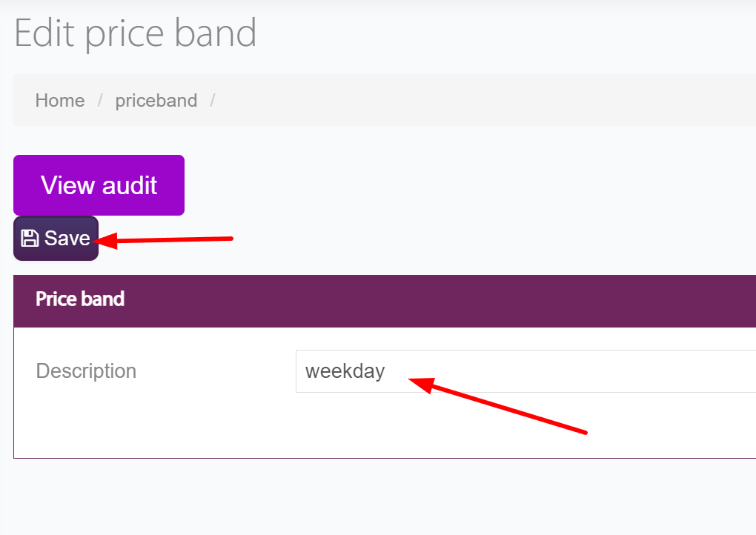Click the word weekday in the Description field

click(x=345, y=371)
